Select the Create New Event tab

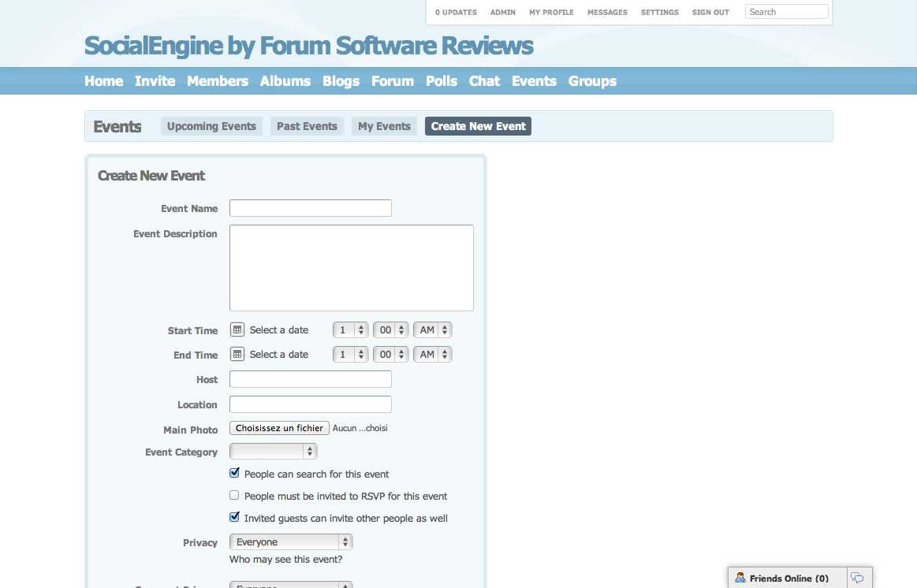tap(479, 126)
